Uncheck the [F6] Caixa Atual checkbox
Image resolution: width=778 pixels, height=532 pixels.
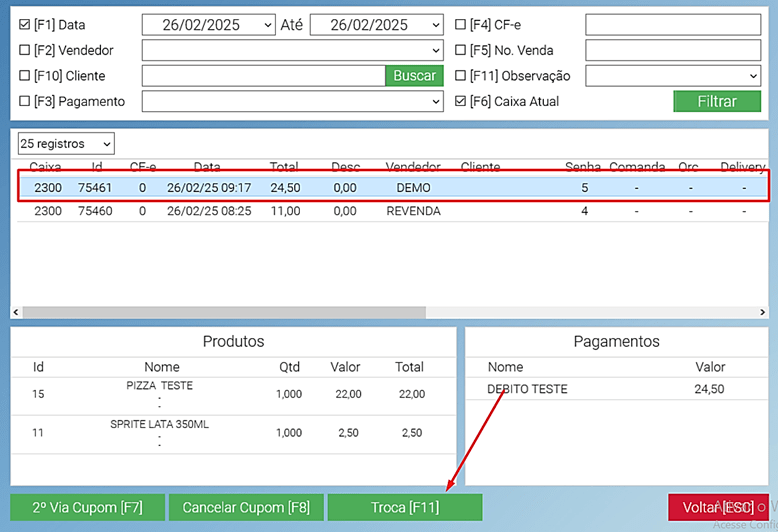460,101
